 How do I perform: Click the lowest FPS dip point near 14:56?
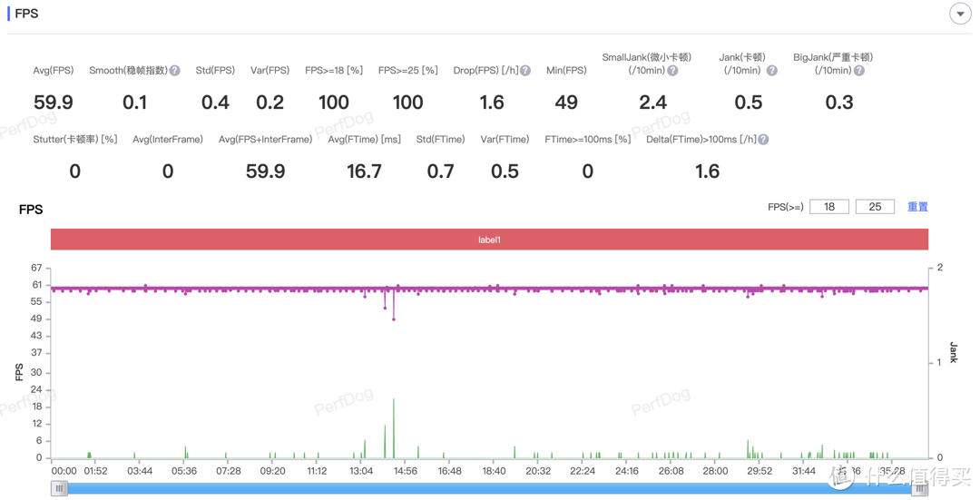click(x=394, y=319)
